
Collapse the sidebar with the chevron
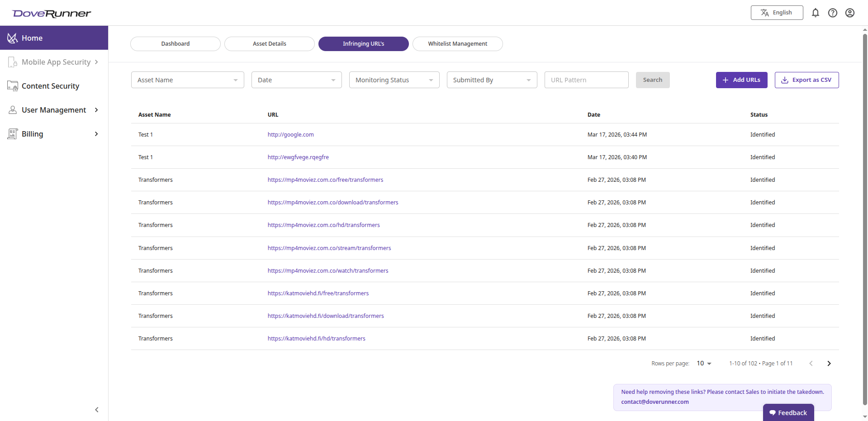point(96,410)
